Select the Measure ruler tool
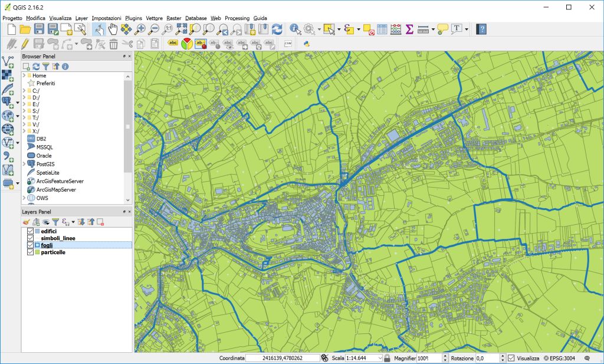The width and height of the screenshot is (604, 364). (423, 29)
